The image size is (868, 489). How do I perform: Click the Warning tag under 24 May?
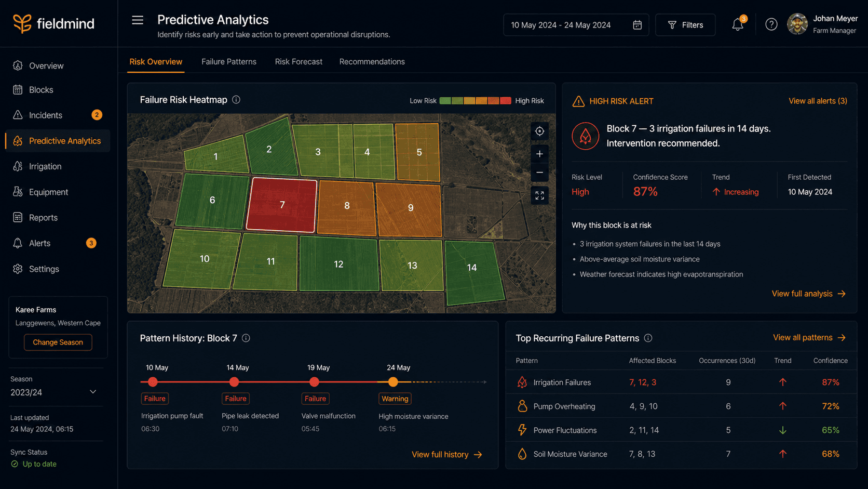[x=395, y=399]
